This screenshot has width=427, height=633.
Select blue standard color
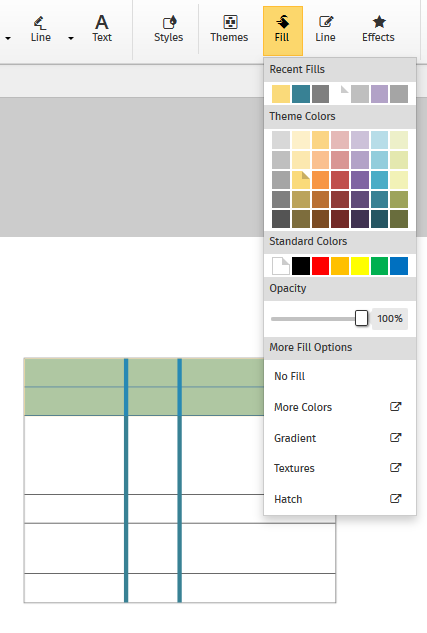tap(399, 266)
